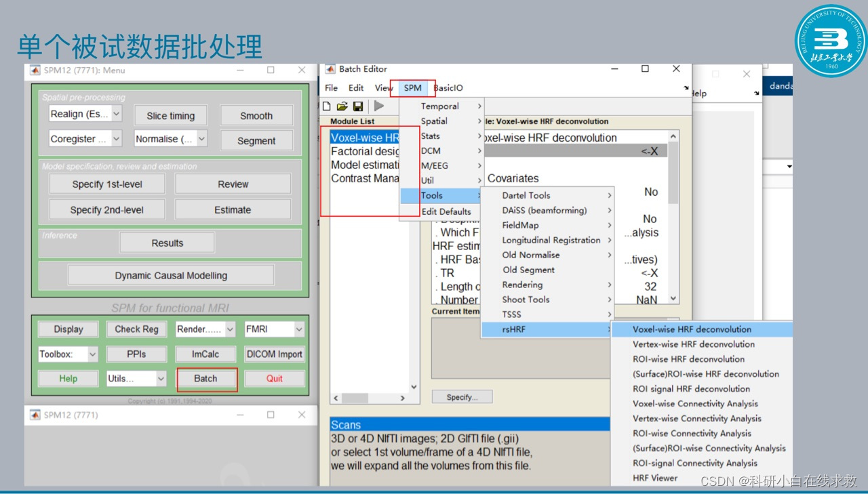The image size is (868, 494).
Task: Open the Old Normalise submenu
Action: [x=547, y=255]
